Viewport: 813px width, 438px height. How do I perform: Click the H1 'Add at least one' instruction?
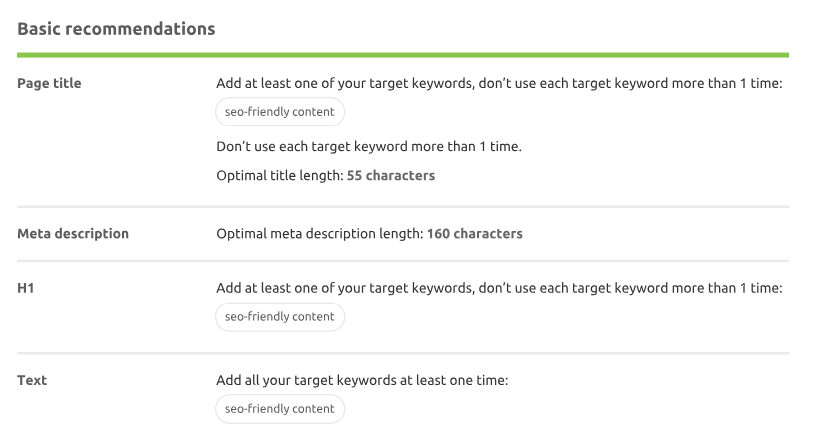tap(498, 288)
